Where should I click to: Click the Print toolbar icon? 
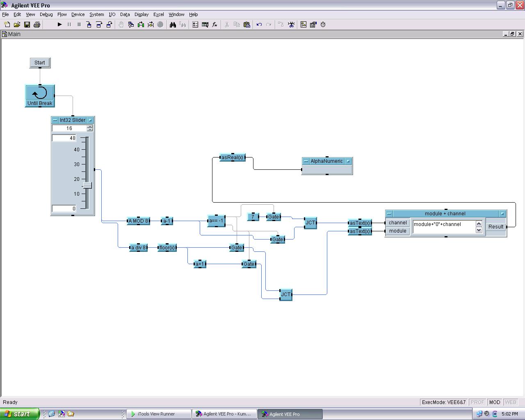37,25
